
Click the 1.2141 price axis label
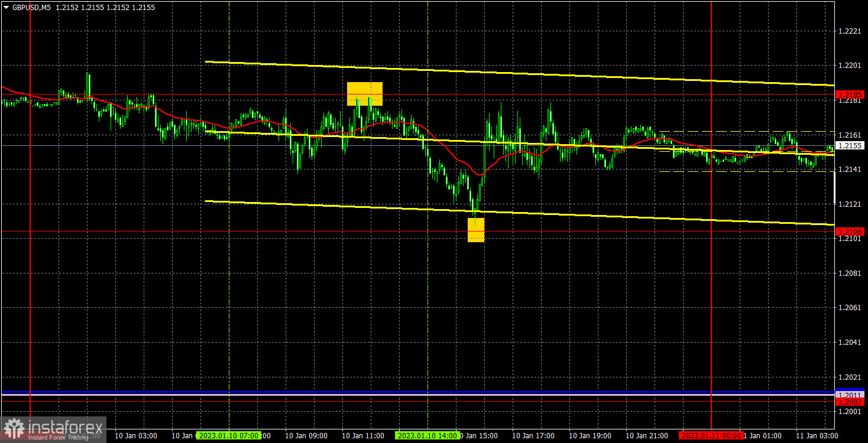click(x=850, y=170)
